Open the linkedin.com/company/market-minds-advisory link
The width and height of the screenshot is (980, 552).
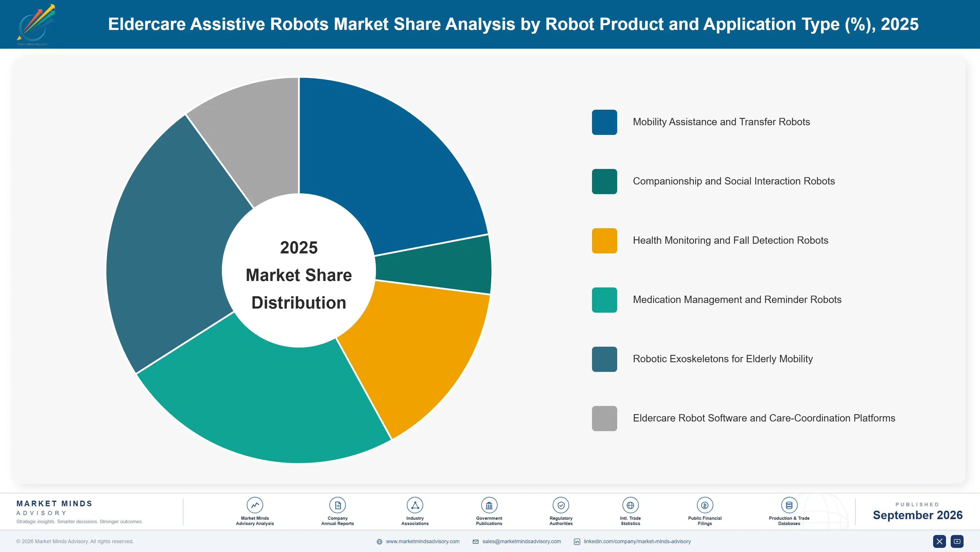(x=637, y=541)
